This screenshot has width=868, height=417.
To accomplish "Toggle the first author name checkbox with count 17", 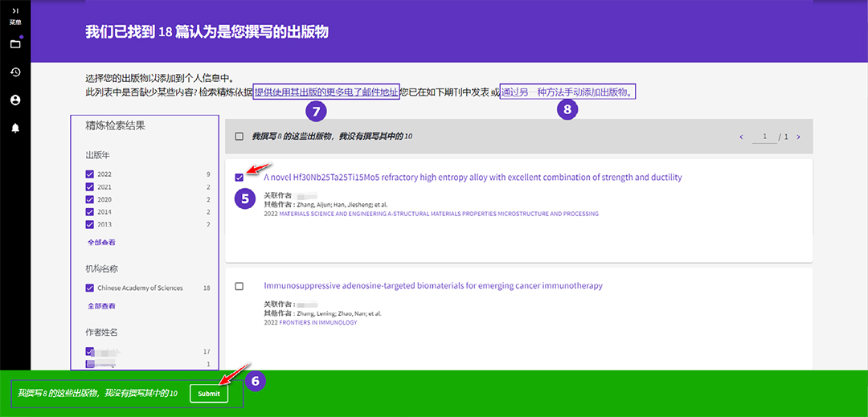I will click(90, 351).
